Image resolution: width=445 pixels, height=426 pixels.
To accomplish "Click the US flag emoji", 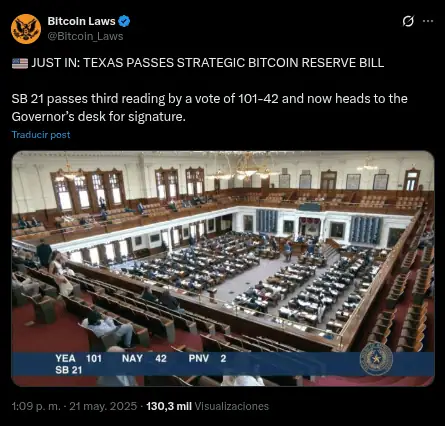I will (20, 63).
